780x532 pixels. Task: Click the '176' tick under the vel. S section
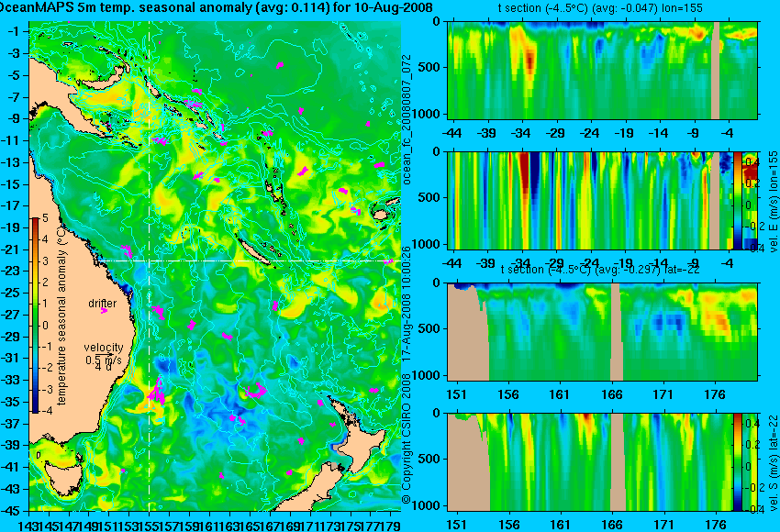(x=716, y=525)
